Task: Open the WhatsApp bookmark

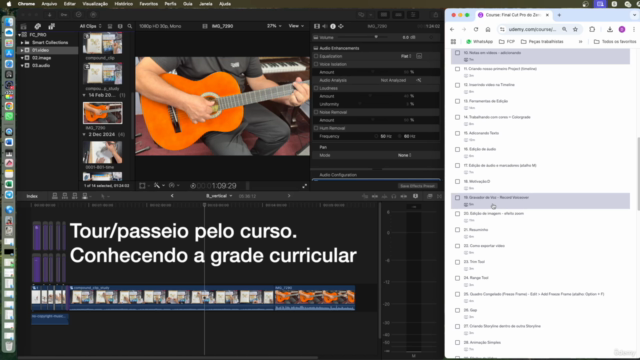Action: tap(480, 42)
